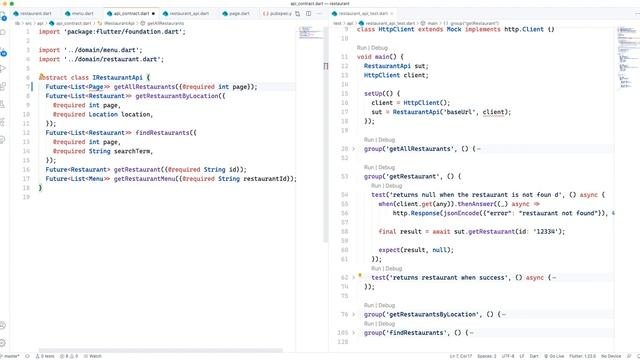Select the api_contract.dart tab
This screenshot has height=360, width=640.
point(128,13)
